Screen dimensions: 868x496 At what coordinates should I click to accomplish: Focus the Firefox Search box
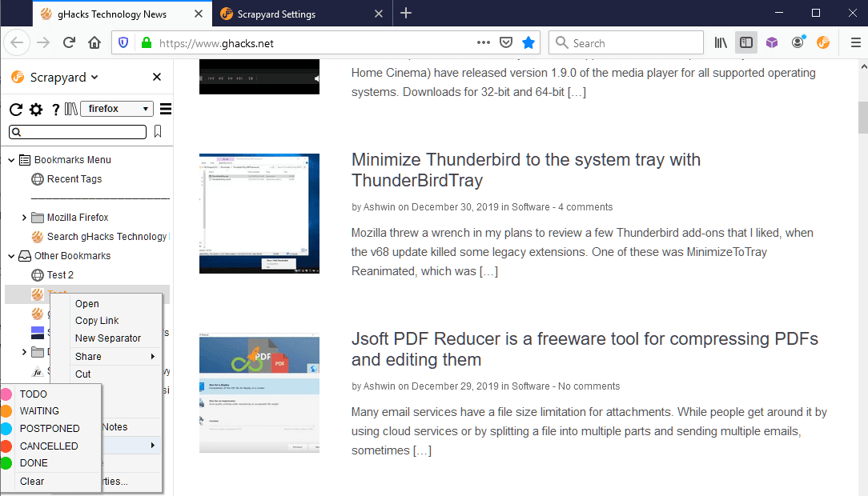point(625,42)
